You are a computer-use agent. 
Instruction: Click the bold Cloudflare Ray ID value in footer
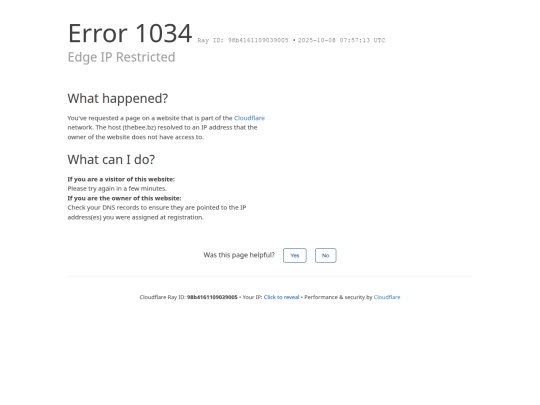[x=212, y=297]
